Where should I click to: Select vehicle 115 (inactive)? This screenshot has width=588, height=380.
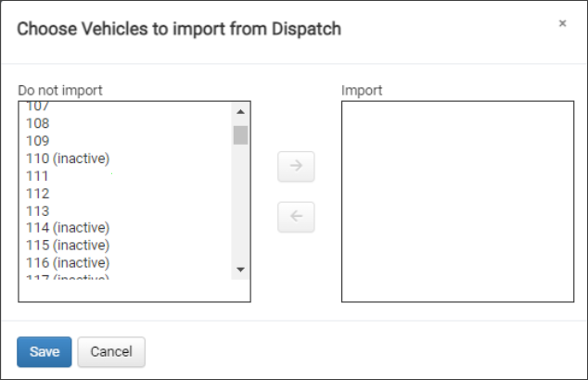(x=69, y=246)
